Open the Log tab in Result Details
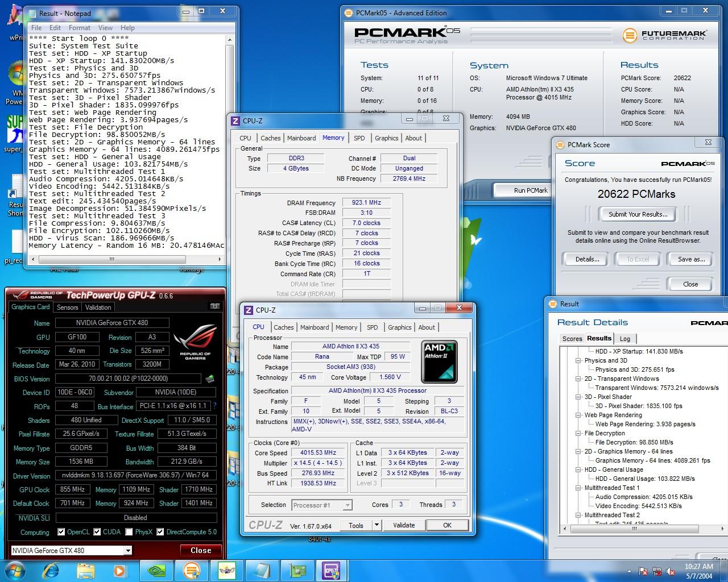Image resolution: width=728 pixels, height=582 pixels. 625,339
